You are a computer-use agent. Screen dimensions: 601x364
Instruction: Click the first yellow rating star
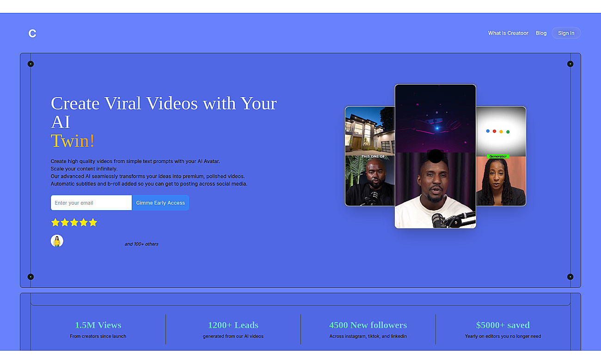55,223
